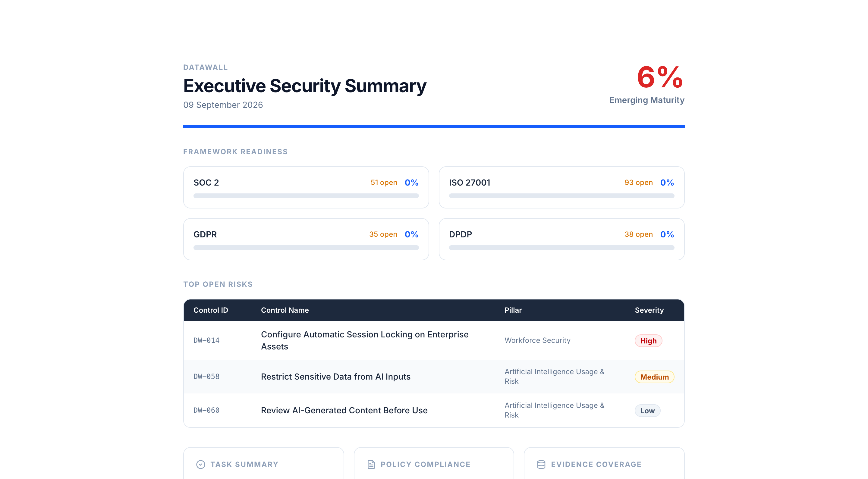
Task: Click the Executive Security Summary title
Action: [305, 86]
